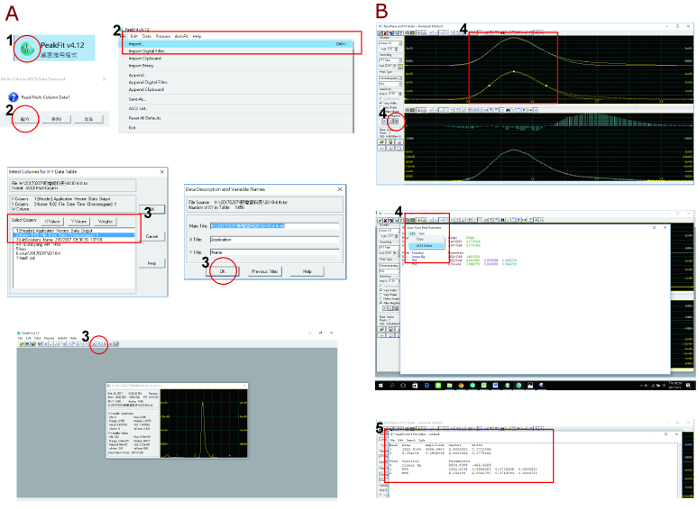Click the question mark icon in ASCII dialog
This screenshot has width=700, height=509.
(x=15, y=96)
